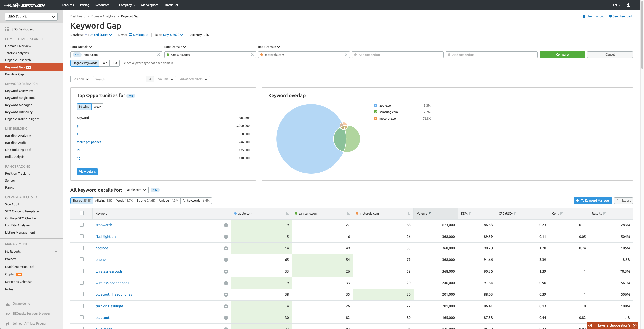Clear apple.com domain with X icon
The height and width of the screenshot is (329, 644).
coord(159,55)
